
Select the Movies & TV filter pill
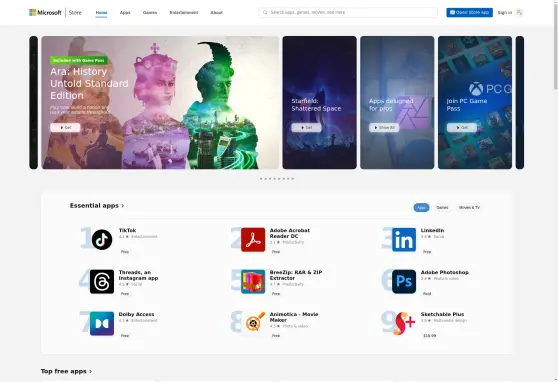(469, 208)
